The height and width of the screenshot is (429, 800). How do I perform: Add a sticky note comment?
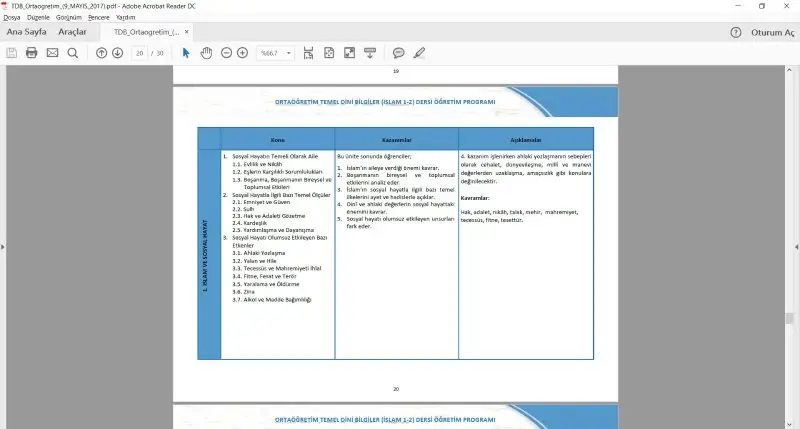pyautogui.click(x=398, y=53)
